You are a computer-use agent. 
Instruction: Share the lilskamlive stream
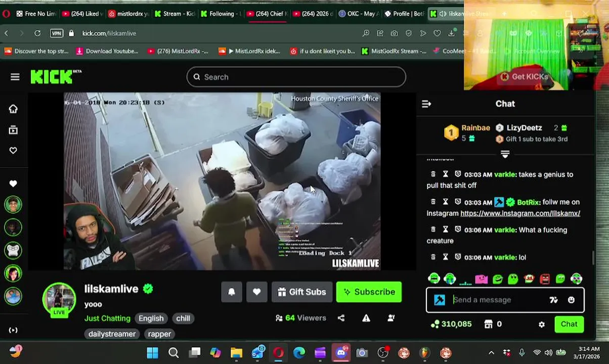(341, 318)
